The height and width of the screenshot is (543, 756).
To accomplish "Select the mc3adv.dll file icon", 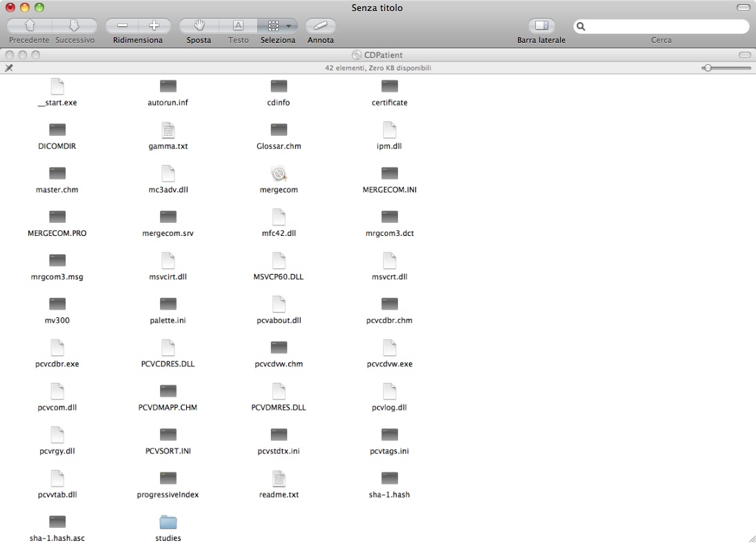I will [x=168, y=173].
